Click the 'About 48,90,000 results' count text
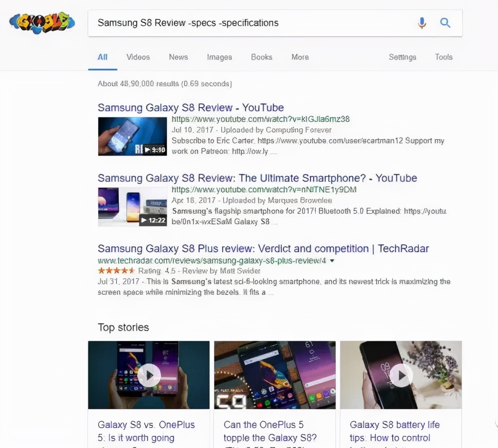The height and width of the screenshot is (448, 498). tap(165, 84)
